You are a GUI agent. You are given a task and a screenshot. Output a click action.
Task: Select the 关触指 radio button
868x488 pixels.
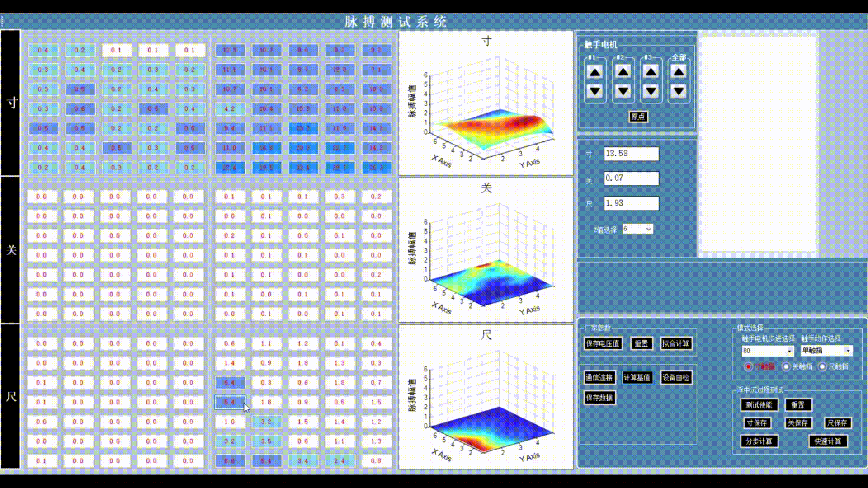tap(786, 366)
